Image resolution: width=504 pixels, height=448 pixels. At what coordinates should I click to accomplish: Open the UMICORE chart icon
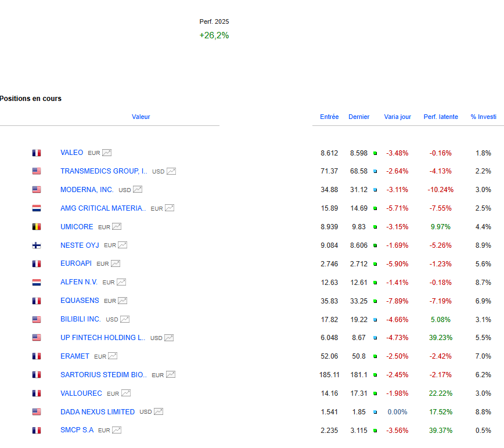117,227
